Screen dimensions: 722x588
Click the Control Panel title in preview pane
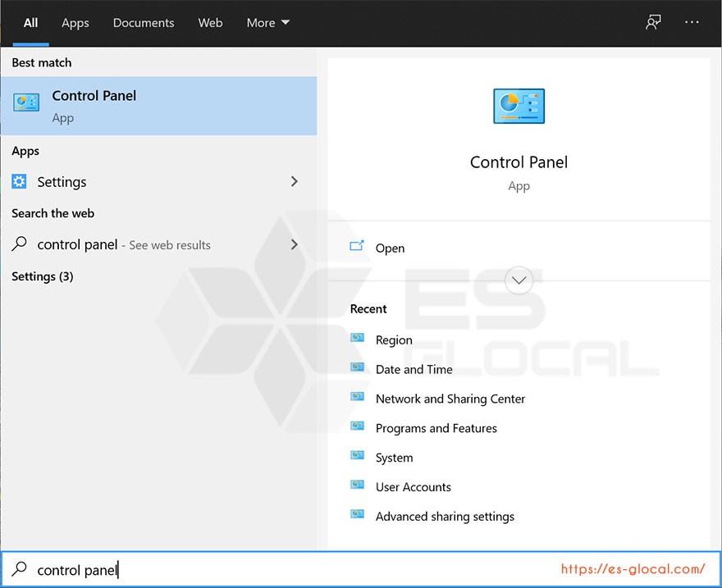pos(519,162)
